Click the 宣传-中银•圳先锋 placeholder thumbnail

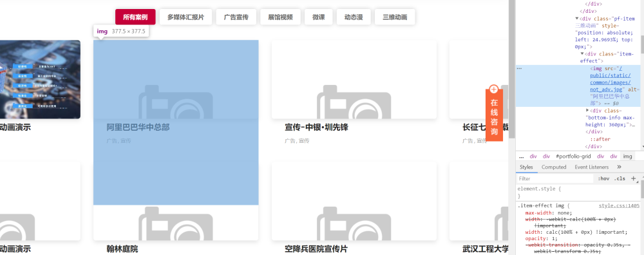(354, 79)
